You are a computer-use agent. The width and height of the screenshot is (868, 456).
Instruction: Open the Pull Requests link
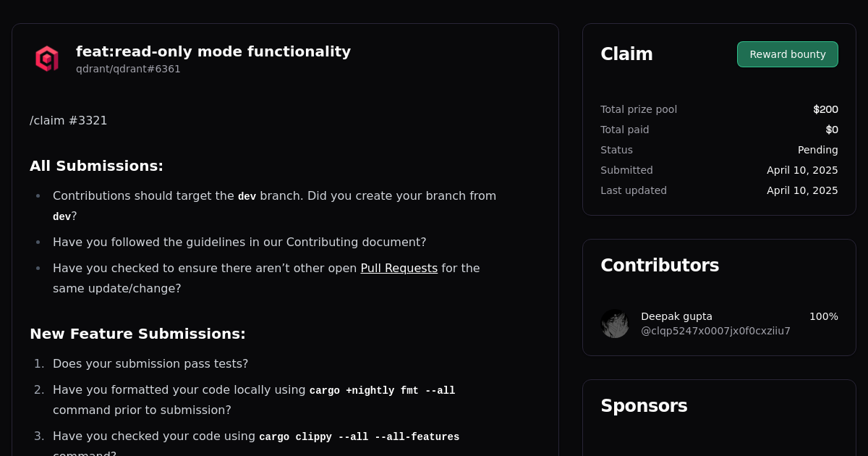[x=399, y=268]
